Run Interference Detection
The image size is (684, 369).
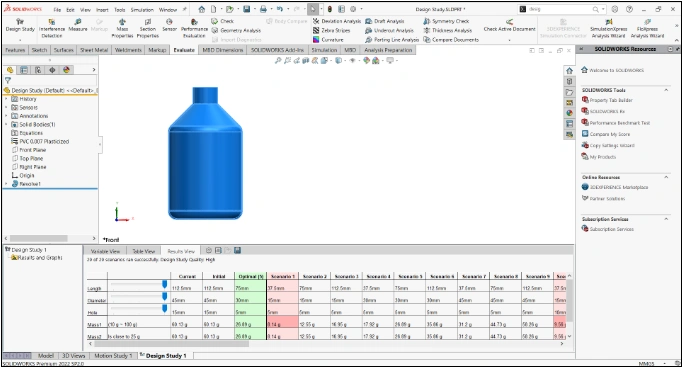51,28
